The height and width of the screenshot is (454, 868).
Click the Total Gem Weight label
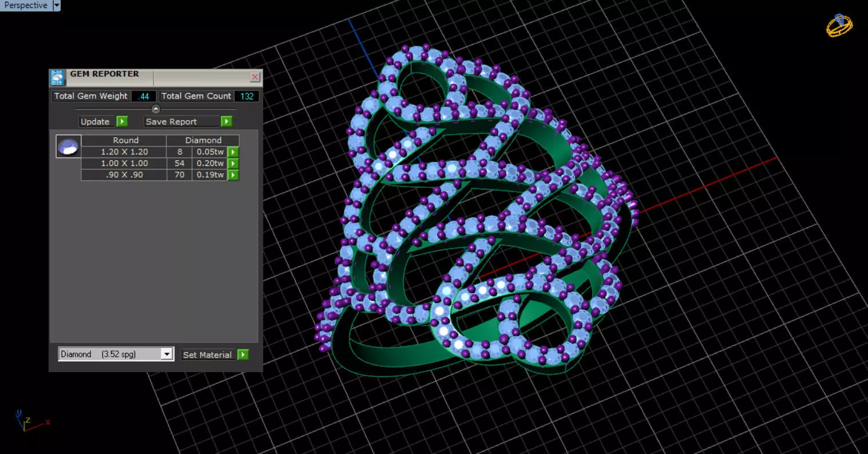pyautogui.click(x=91, y=96)
